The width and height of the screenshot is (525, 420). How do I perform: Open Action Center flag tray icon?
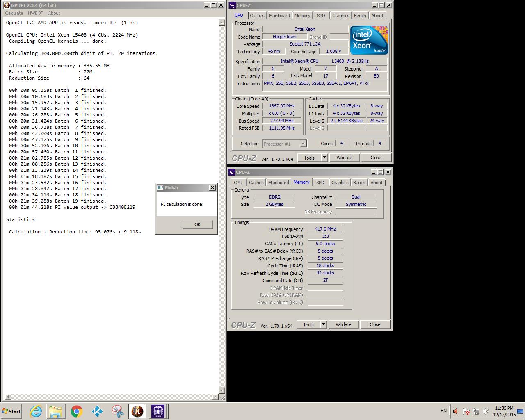point(466,411)
